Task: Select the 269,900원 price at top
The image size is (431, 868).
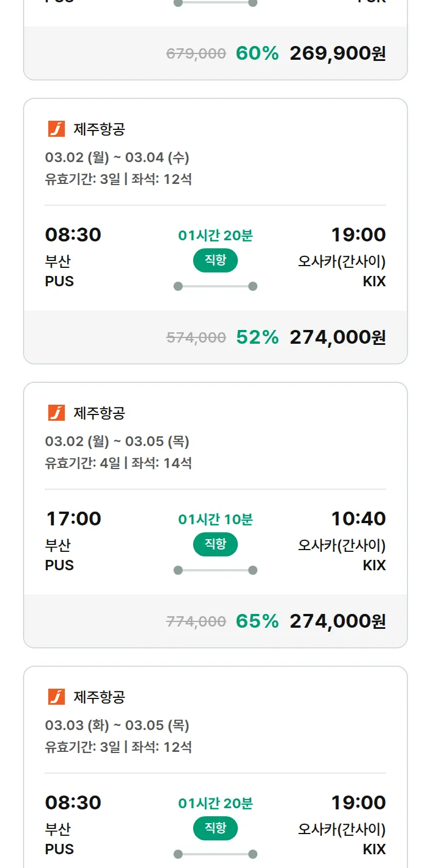Action: 337,53
